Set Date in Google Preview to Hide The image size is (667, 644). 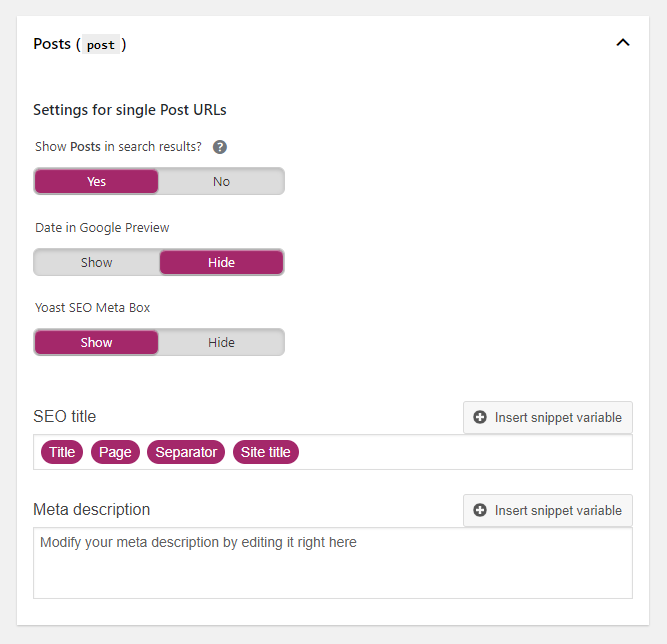coord(221,262)
